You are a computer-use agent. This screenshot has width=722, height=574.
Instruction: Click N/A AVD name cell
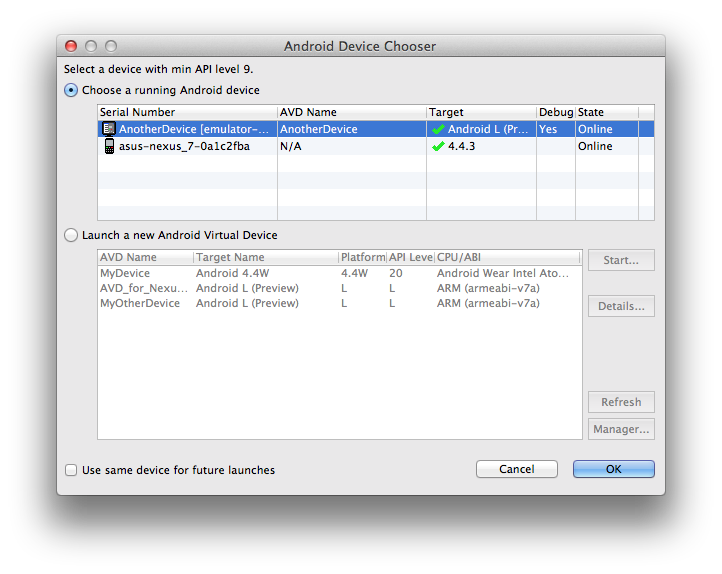point(291,146)
